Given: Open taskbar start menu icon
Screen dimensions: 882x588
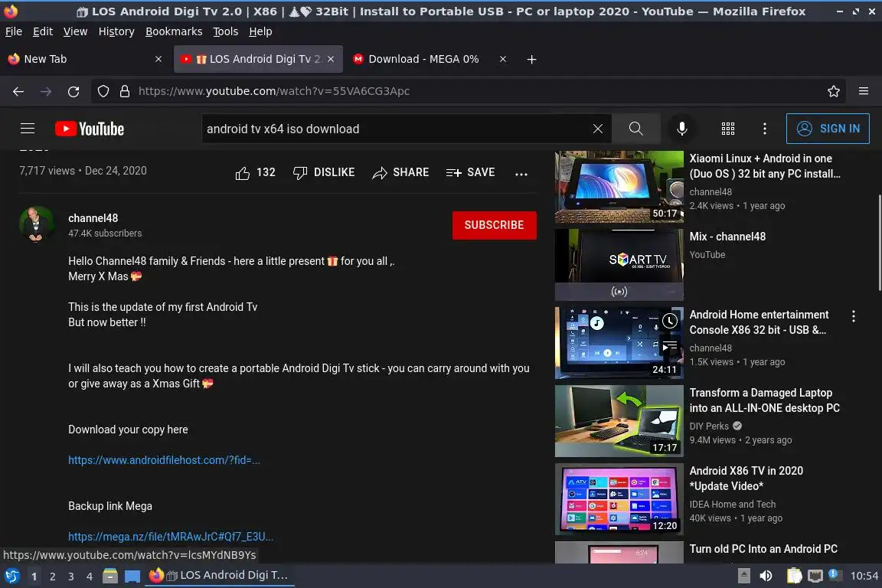Looking at the screenshot, I should (x=11, y=576).
